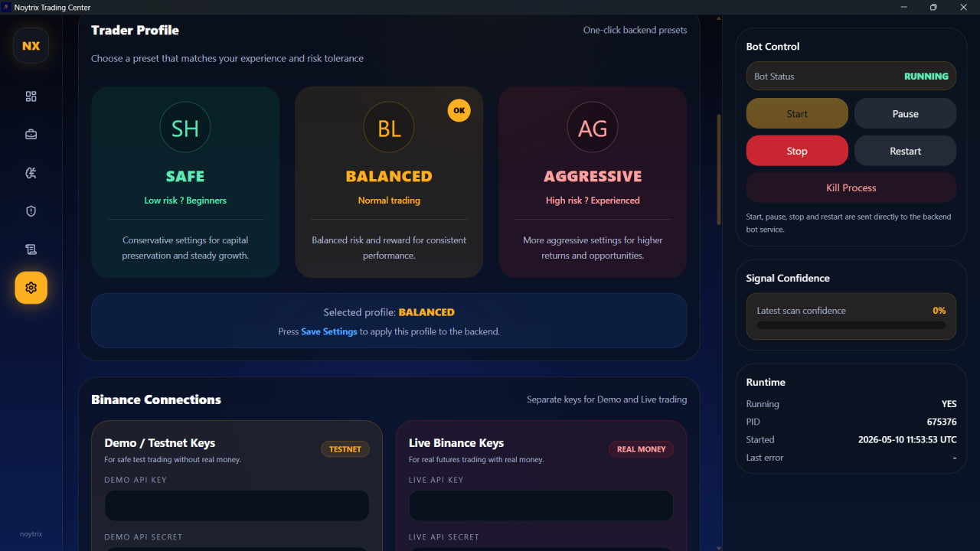Click the 'Separate keys for Demo and Live trading' text

coord(606,399)
